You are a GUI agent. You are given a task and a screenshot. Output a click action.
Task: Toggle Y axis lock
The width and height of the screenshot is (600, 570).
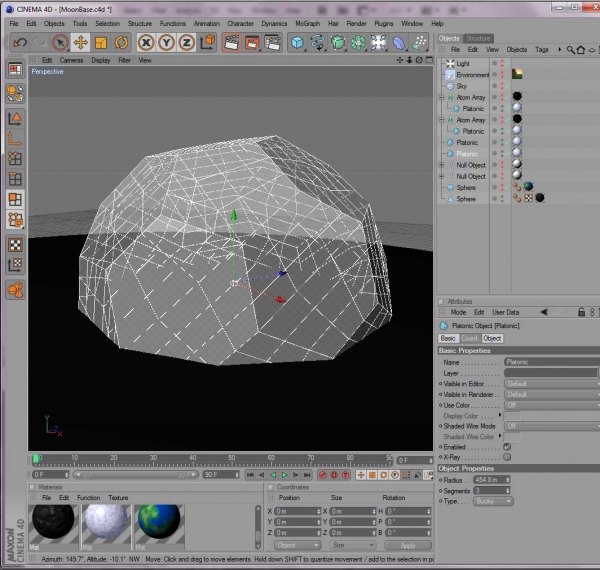tap(166, 42)
